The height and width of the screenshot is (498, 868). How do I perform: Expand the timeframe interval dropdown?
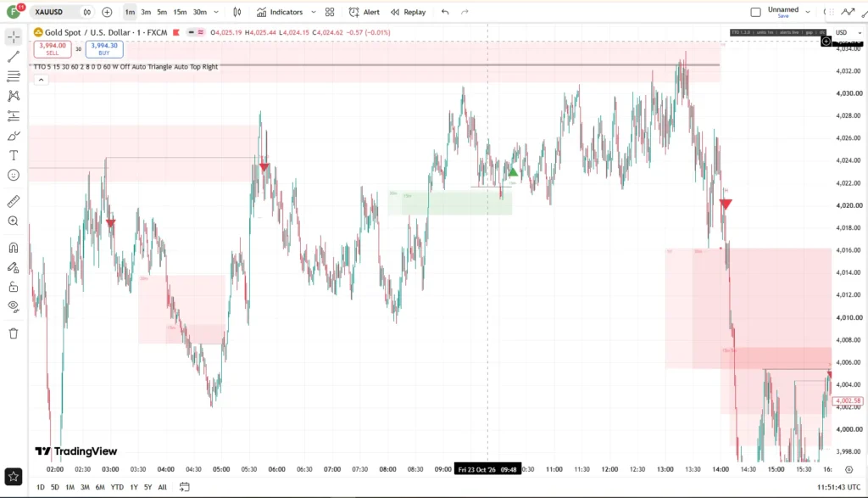[x=216, y=12]
